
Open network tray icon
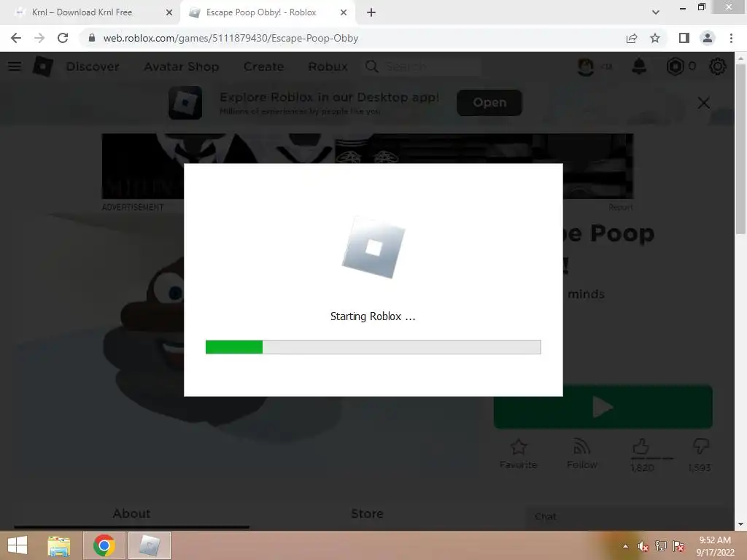coord(661,546)
